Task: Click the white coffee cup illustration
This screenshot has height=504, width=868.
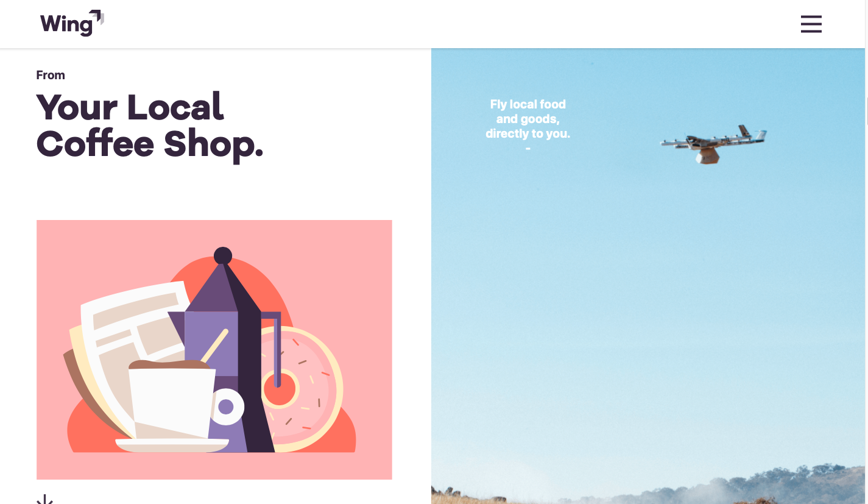Action: coord(174,399)
